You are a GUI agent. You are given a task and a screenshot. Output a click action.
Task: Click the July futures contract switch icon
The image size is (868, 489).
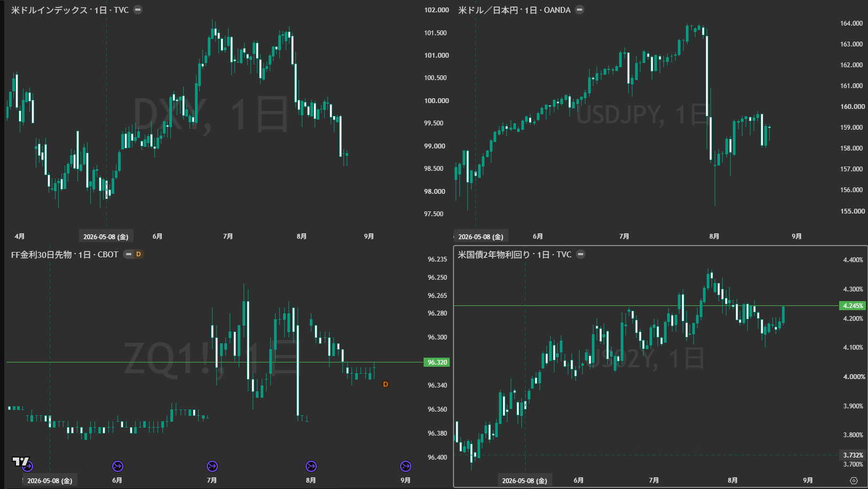tap(212, 467)
